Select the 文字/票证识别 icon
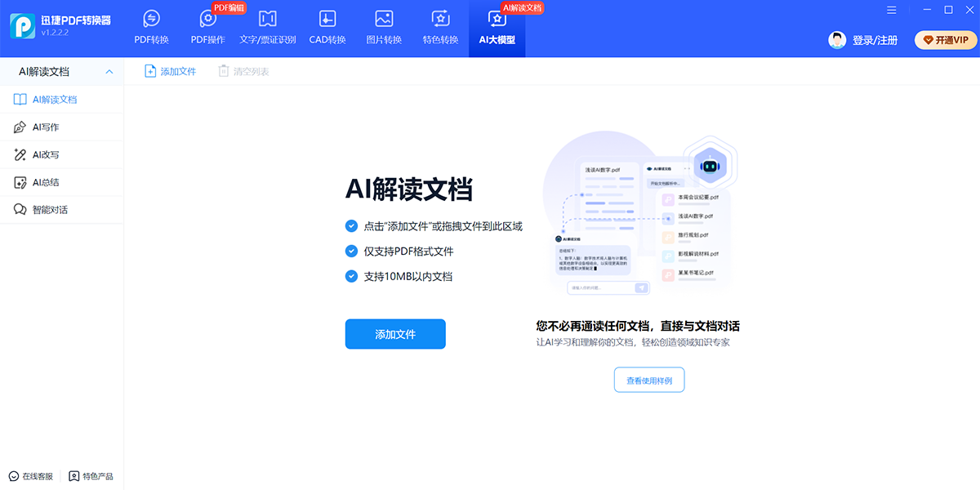The image size is (980, 490). 267,20
